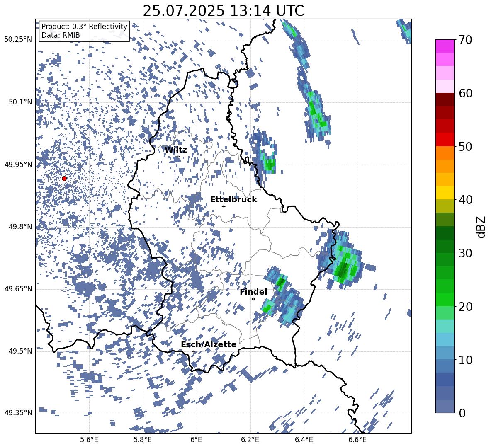This screenshot has width=491, height=448.
Task: Select the Ettelbruck city label
Action: point(233,200)
